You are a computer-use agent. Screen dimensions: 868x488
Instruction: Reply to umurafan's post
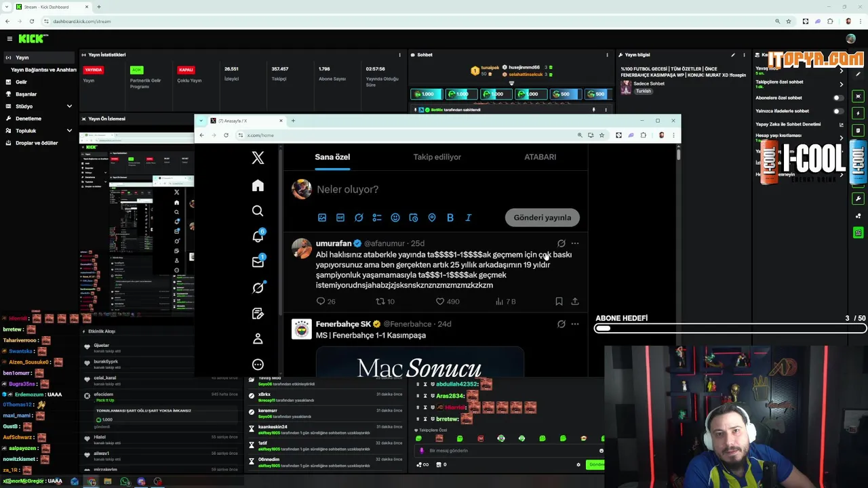coord(321,301)
